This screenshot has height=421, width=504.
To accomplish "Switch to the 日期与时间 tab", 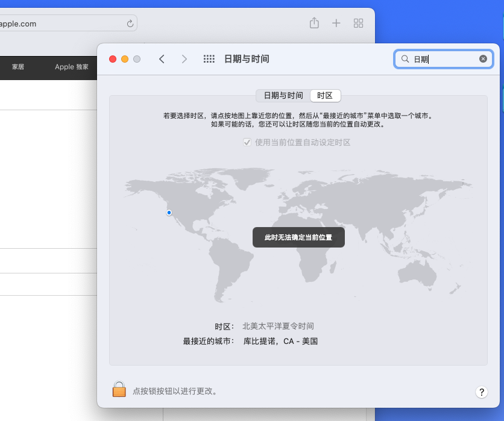I will coord(283,95).
